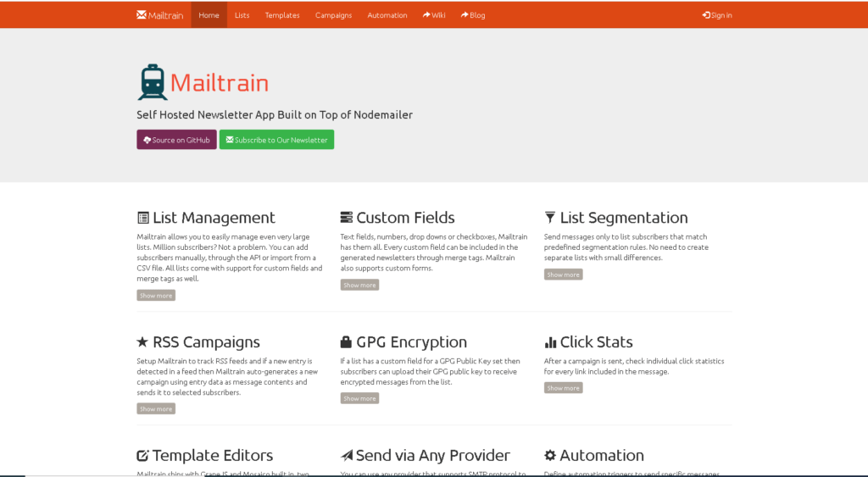Open the Home tab in navbar
Screen dimensions: 868x477
coord(209,15)
